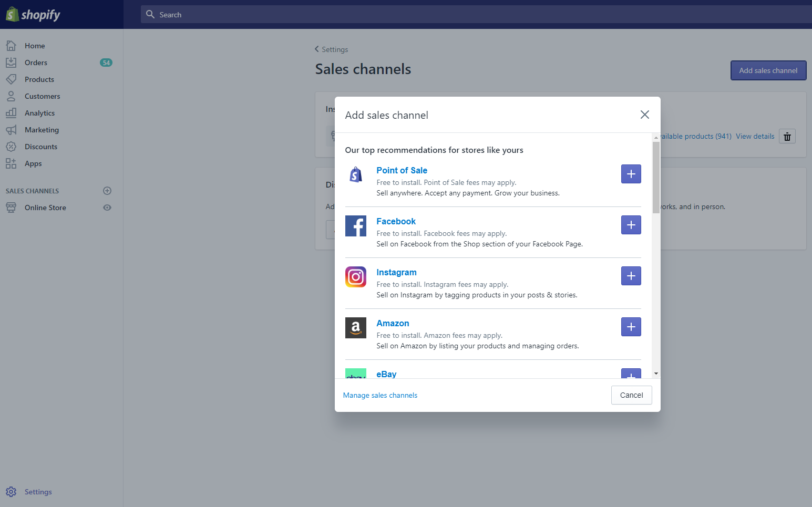Open Products in the sidebar

[39, 79]
